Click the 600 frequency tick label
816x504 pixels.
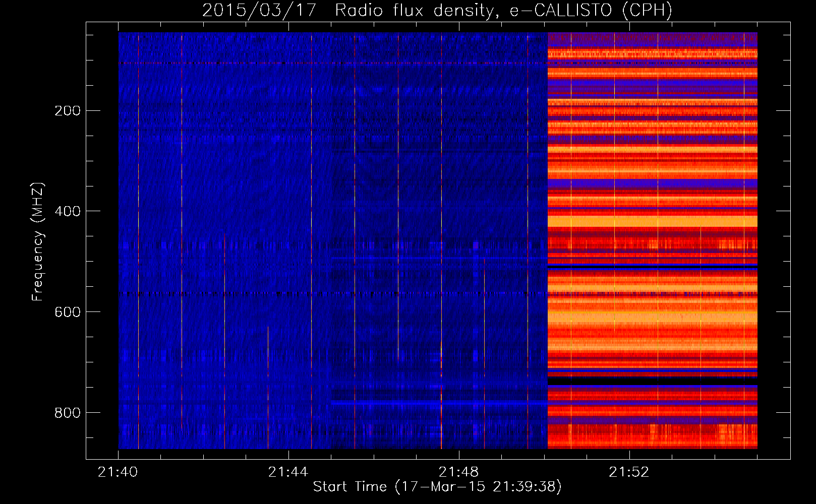tap(68, 312)
